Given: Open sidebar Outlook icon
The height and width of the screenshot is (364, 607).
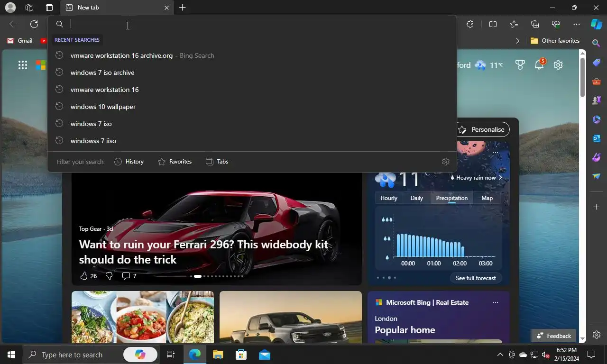Looking at the screenshot, I should tap(597, 138).
